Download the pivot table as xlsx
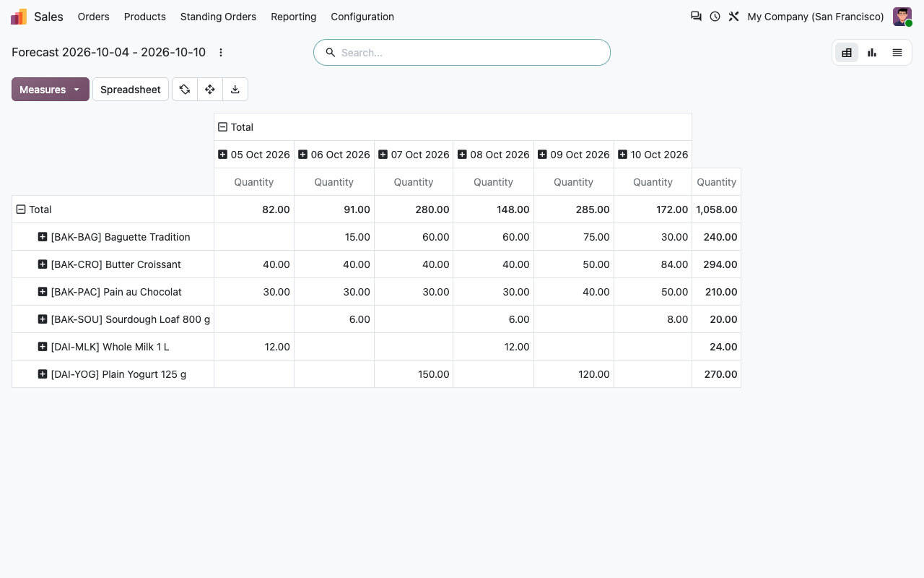924x578 pixels. pos(235,90)
